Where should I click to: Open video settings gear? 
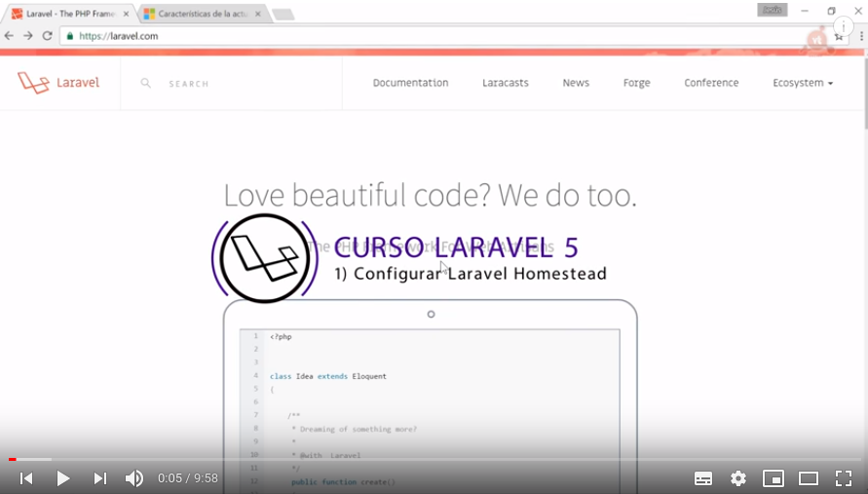737,478
